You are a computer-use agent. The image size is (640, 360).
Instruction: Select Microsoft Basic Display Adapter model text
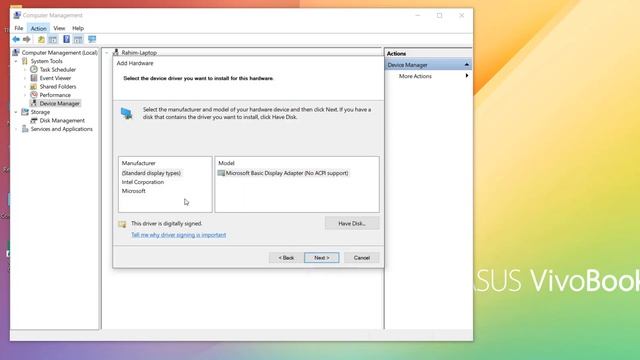pos(287,173)
